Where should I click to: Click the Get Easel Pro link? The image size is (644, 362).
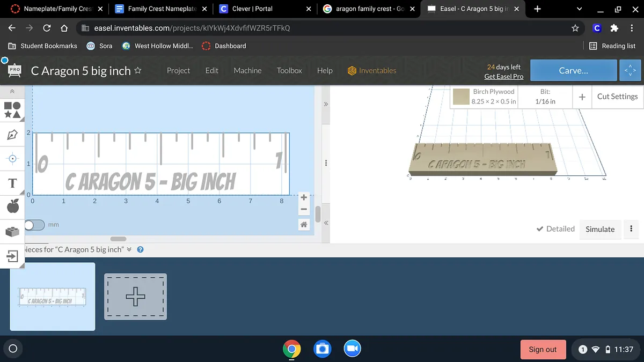tap(503, 77)
